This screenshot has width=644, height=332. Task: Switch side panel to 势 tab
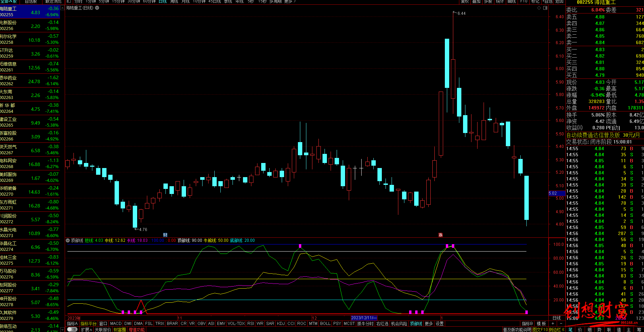600,330
